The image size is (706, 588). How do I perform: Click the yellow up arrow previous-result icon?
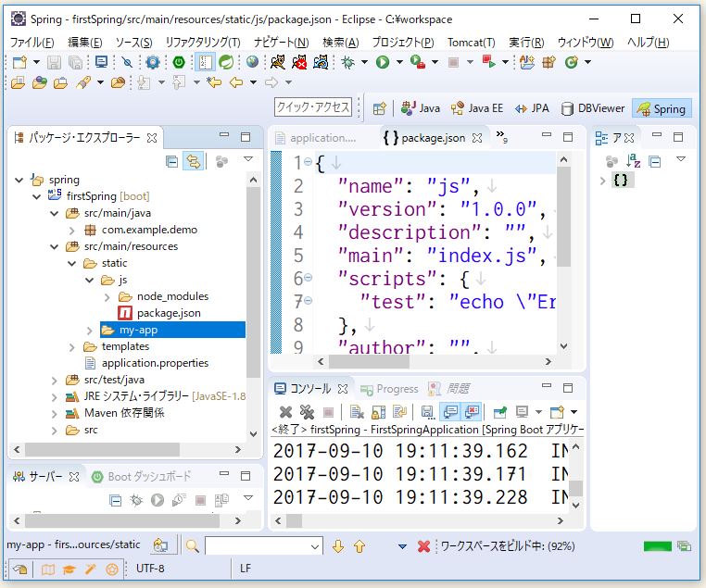coord(359,546)
